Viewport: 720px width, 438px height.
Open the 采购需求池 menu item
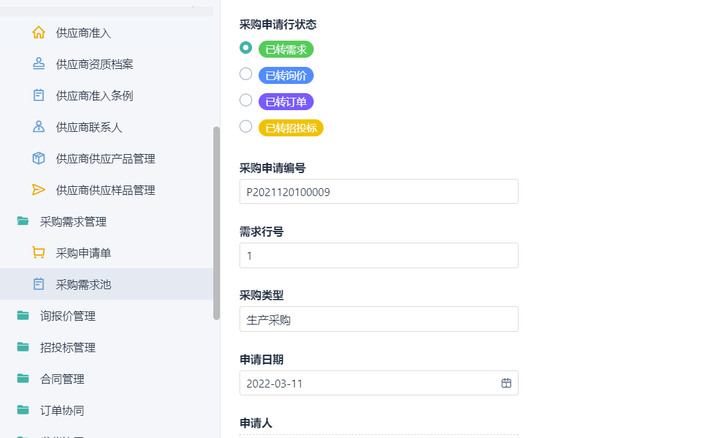[83, 284]
